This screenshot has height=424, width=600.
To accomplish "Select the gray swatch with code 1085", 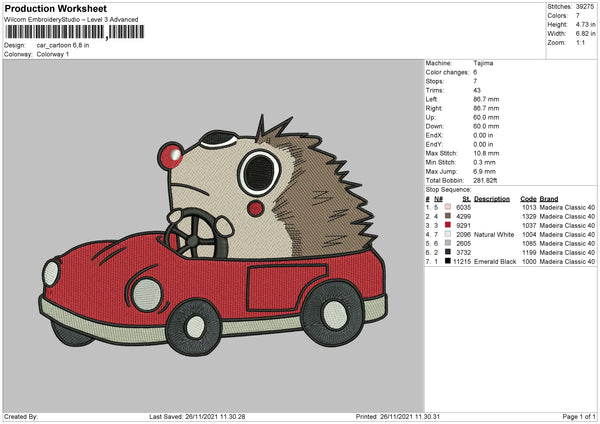I will tap(448, 243).
